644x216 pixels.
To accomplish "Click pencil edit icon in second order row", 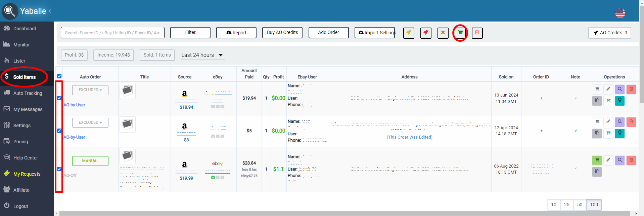I will click(x=608, y=121).
